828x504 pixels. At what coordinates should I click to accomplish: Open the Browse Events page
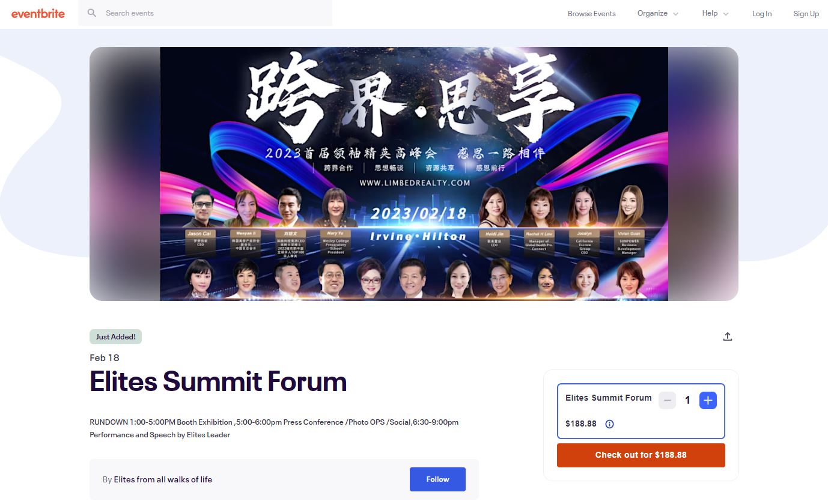coord(592,14)
